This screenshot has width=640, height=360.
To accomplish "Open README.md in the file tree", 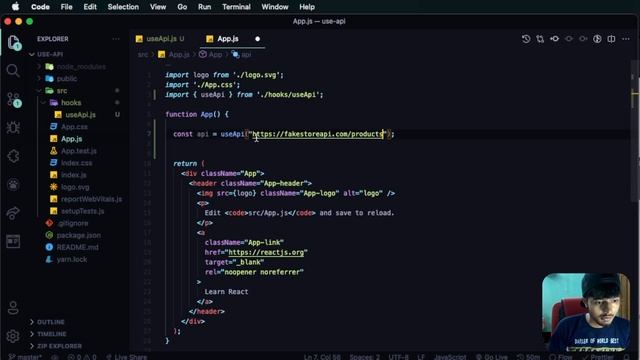I will [x=77, y=247].
